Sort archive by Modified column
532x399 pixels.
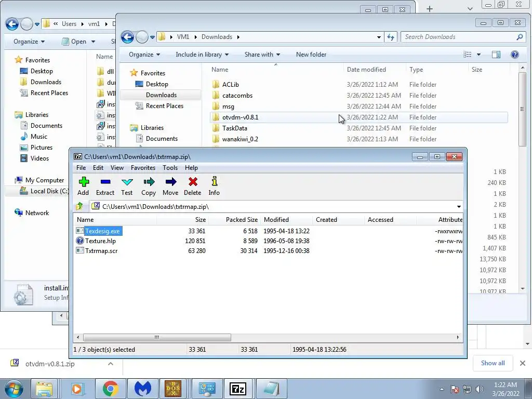276,220
